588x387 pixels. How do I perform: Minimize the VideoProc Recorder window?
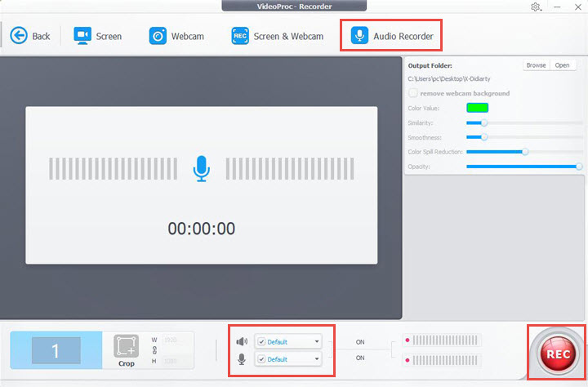point(557,7)
